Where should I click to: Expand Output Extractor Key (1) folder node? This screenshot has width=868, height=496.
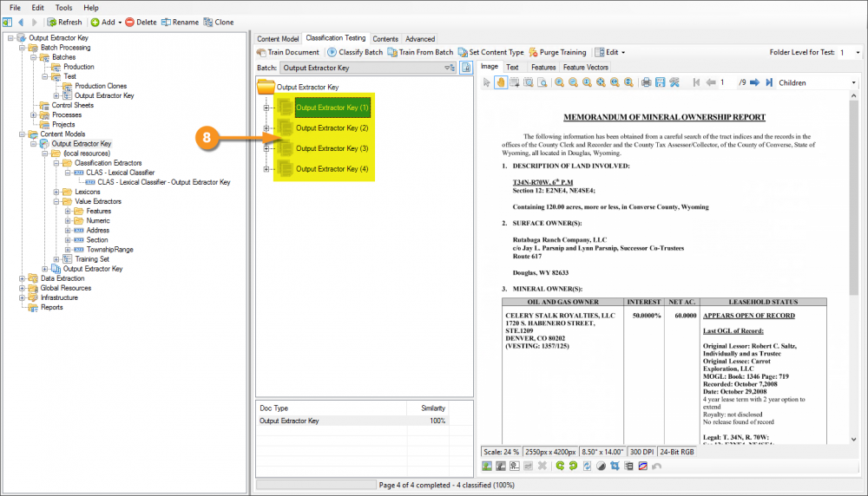click(266, 108)
